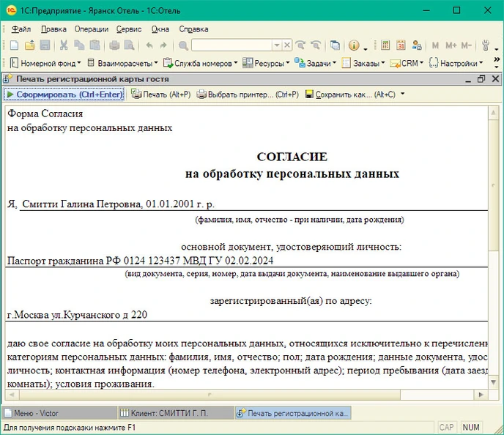Click the Open file folder icon
The image size is (504, 435).
click(x=30, y=45)
